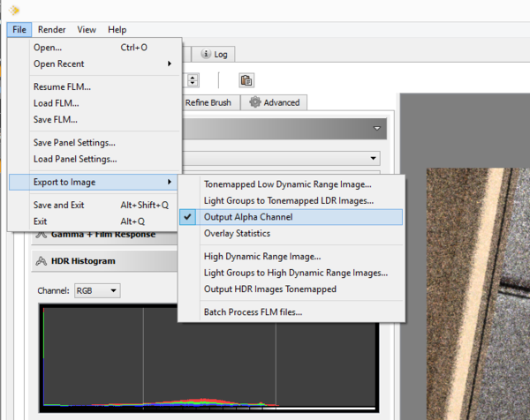Collapse the gray gradient panel header arrow

[377, 128]
